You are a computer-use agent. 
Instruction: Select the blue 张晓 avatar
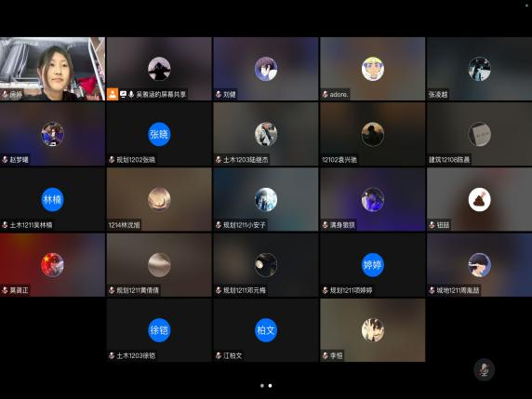pyautogui.click(x=159, y=134)
